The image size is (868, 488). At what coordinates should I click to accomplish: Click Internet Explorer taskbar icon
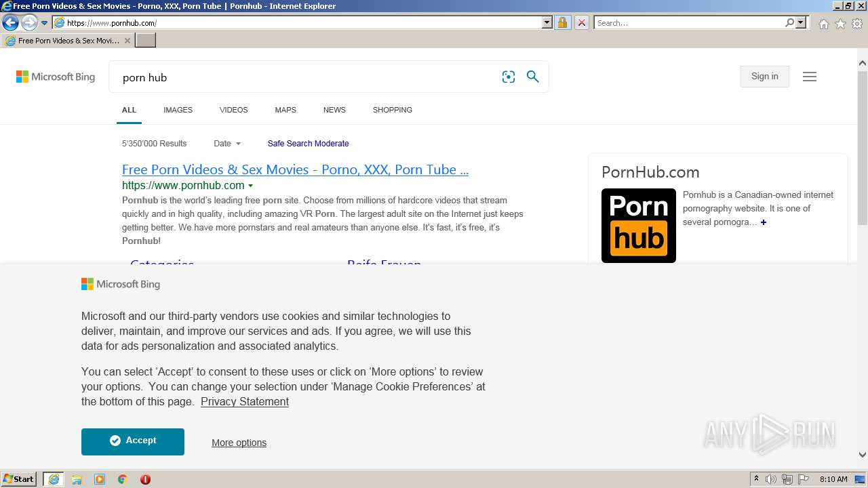54,479
